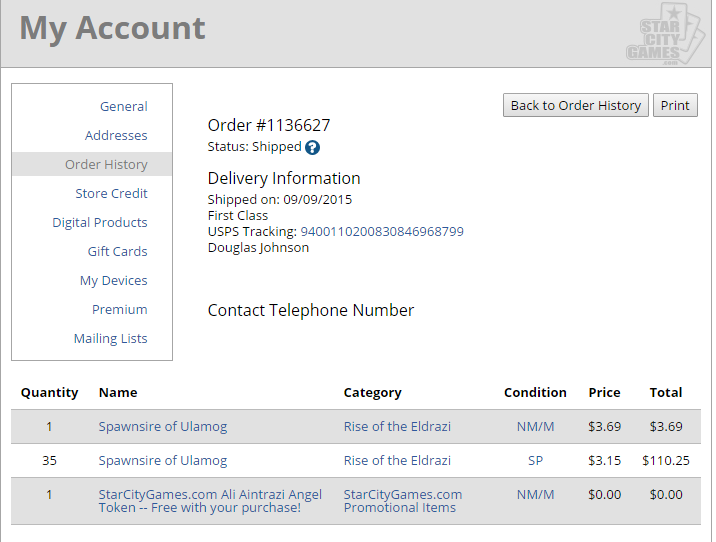The height and width of the screenshot is (542, 716).
Task: Click the SP condition link
Action: tap(535, 461)
